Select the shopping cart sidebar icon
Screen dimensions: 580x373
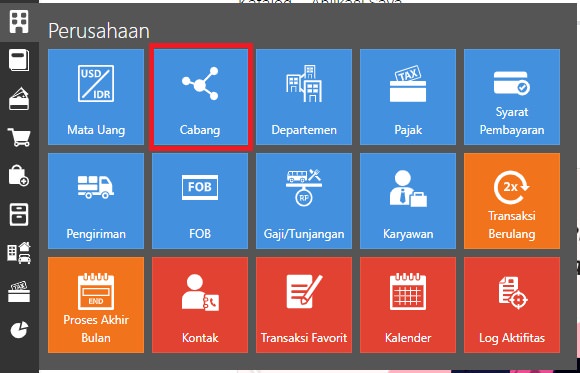pyautogui.click(x=19, y=137)
